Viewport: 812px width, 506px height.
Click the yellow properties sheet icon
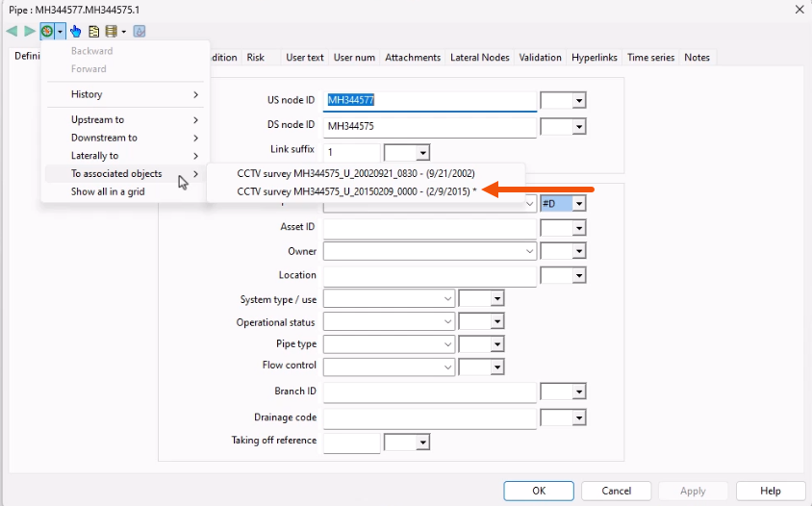[94, 31]
